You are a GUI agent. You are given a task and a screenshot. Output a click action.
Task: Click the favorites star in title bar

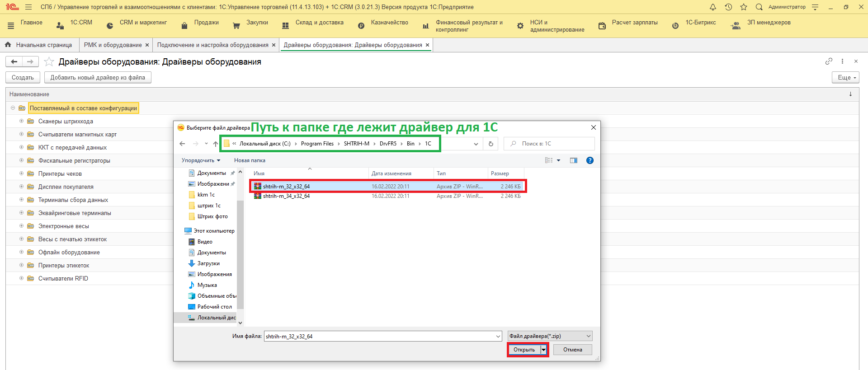(744, 7)
